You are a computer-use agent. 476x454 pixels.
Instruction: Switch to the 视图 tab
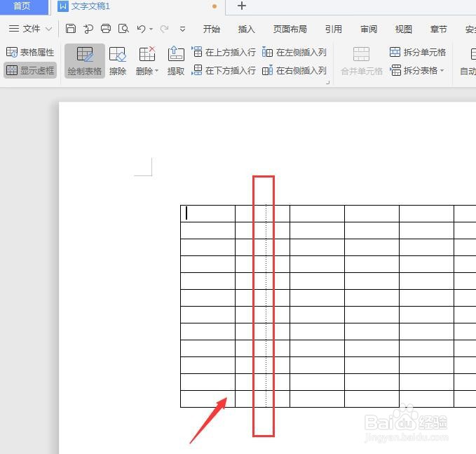[x=404, y=29]
